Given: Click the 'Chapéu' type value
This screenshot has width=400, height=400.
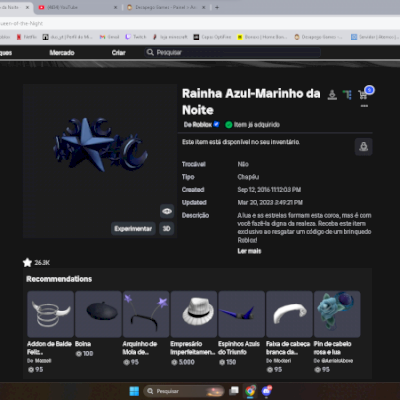Looking at the screenshot, I should [x=248, y=177].
